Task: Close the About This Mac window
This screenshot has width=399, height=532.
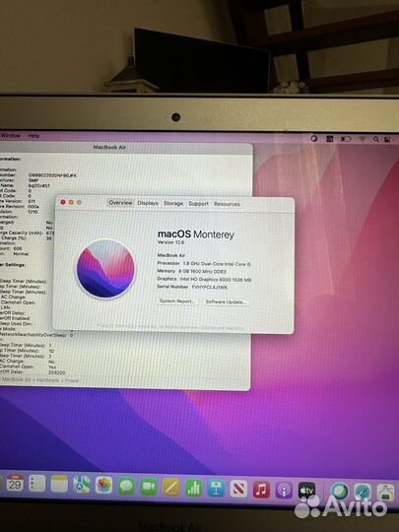Action: point(63,202)
